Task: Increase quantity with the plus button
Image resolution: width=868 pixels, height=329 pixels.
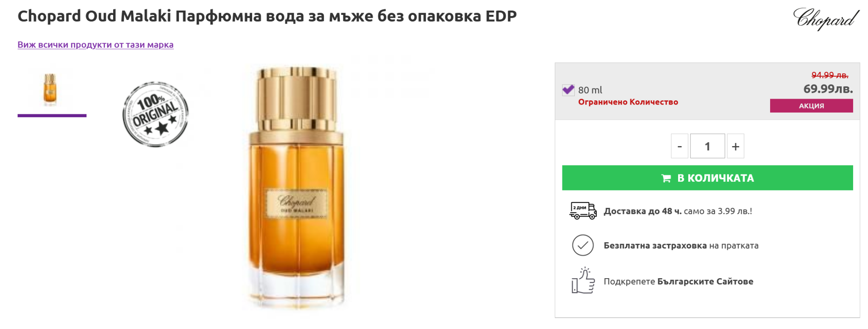Action: pyautogui.click(x=735, y=146)
